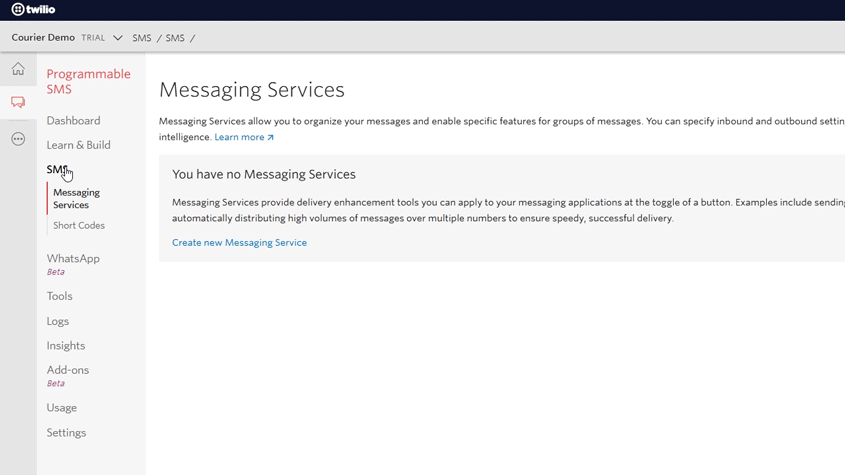Click the TRIAL account badge

point(93,38)
